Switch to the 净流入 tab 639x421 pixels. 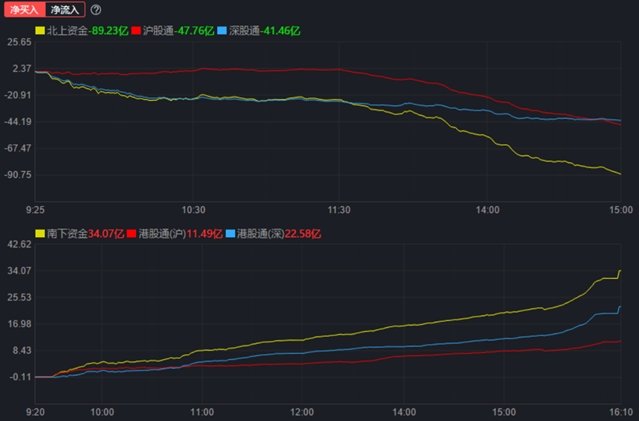[64, 9]
